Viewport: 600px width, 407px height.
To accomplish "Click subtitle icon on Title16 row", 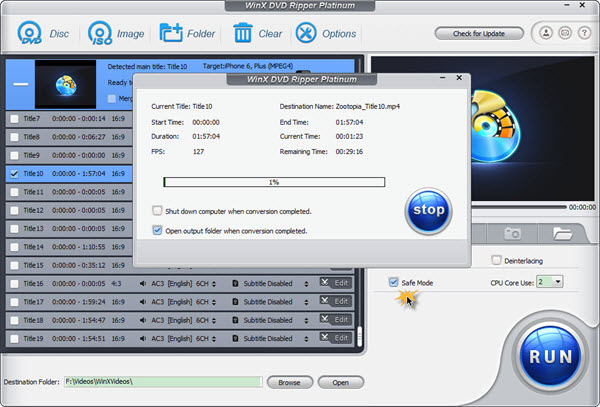I will pos(236,283).
